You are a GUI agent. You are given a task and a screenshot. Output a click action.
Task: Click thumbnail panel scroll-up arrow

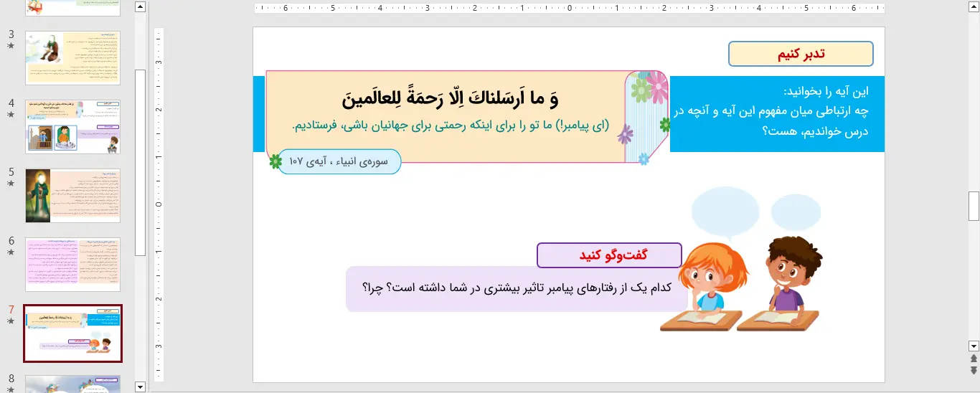(141, 8)
